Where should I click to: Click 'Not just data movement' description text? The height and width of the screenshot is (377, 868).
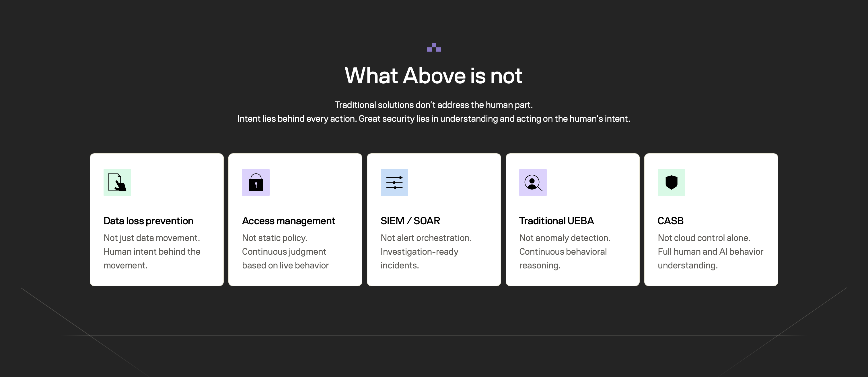pos(152,238)
